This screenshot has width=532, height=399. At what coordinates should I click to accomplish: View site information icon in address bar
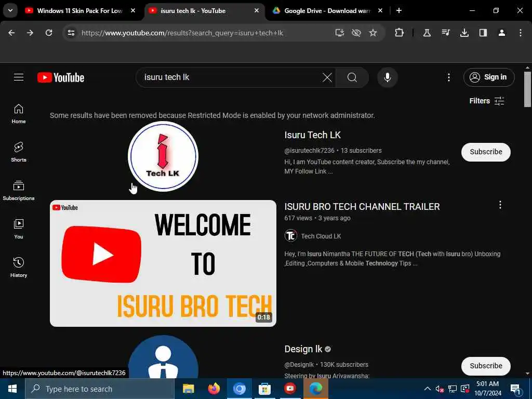(x=71, y=33)
